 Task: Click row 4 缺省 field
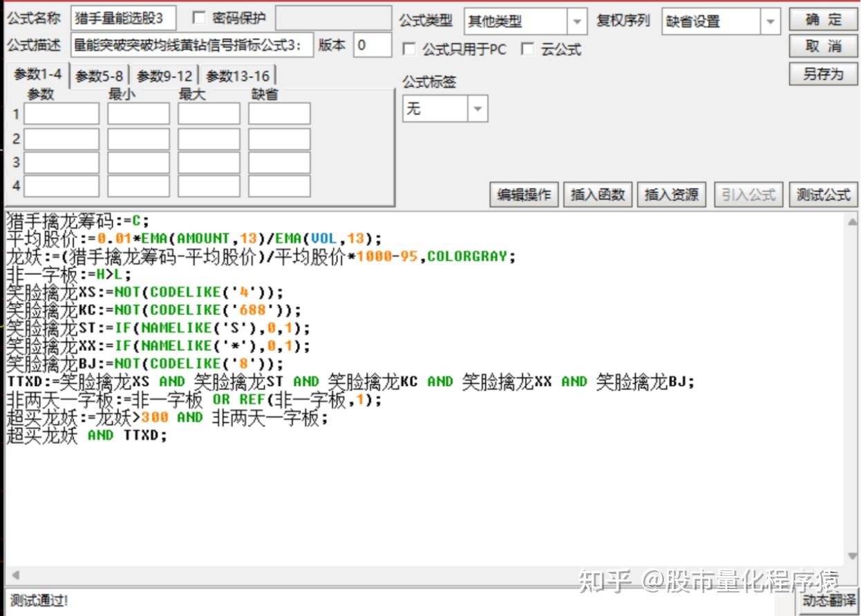click(x=279, y=186)
